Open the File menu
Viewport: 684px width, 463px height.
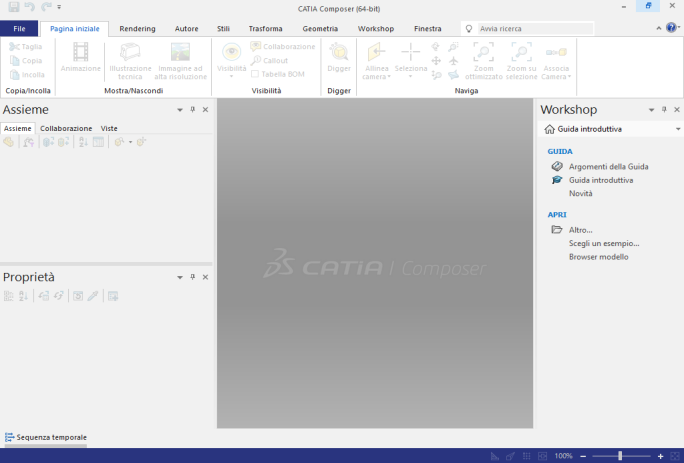[19, 29]
